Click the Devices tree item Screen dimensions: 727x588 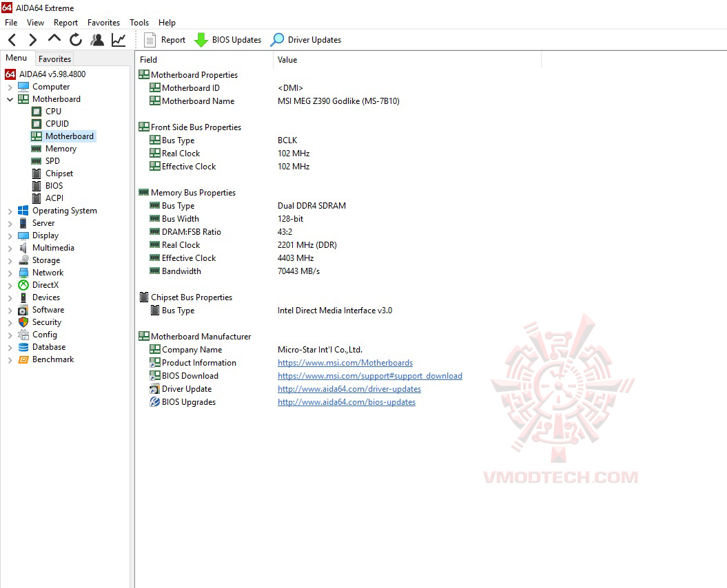46,297
